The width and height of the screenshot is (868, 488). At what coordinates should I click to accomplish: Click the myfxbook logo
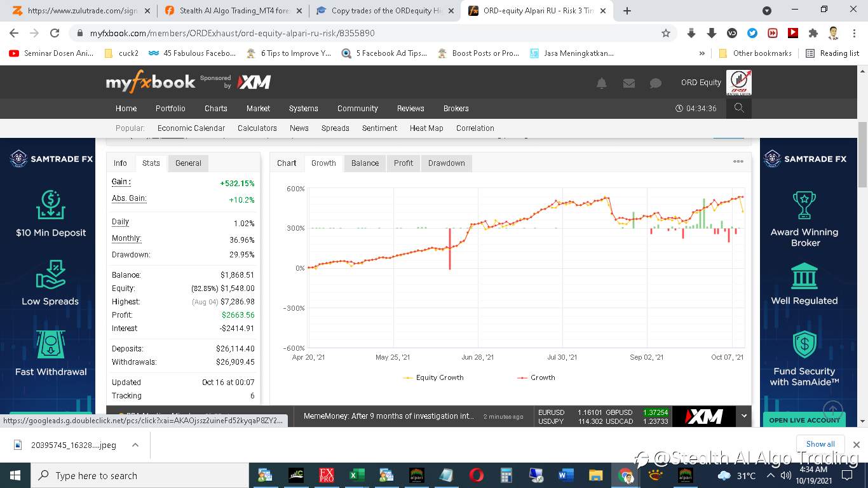[x=151, y=82]
